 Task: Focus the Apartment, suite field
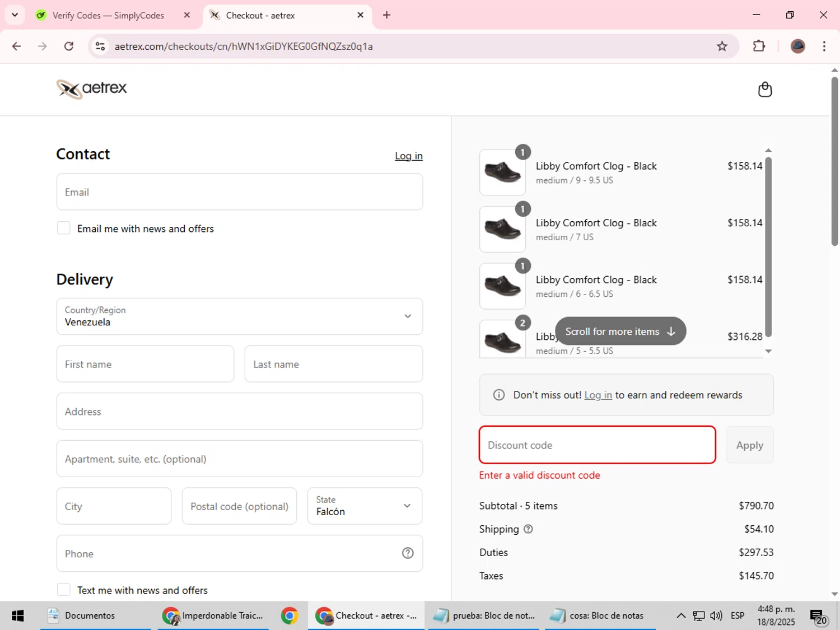(x=240, y=459)
